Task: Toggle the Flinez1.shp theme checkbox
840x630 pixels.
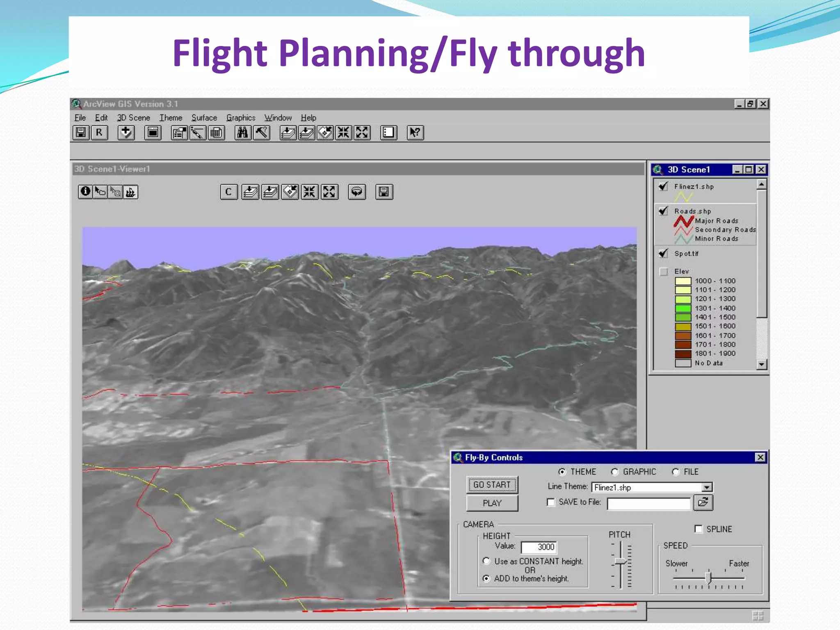Action: [x=663, y=187]
